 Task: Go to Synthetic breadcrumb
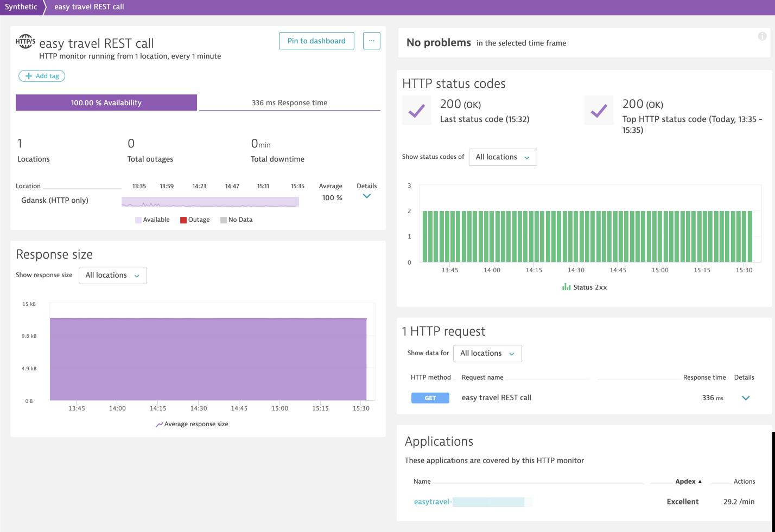[21, 7]
